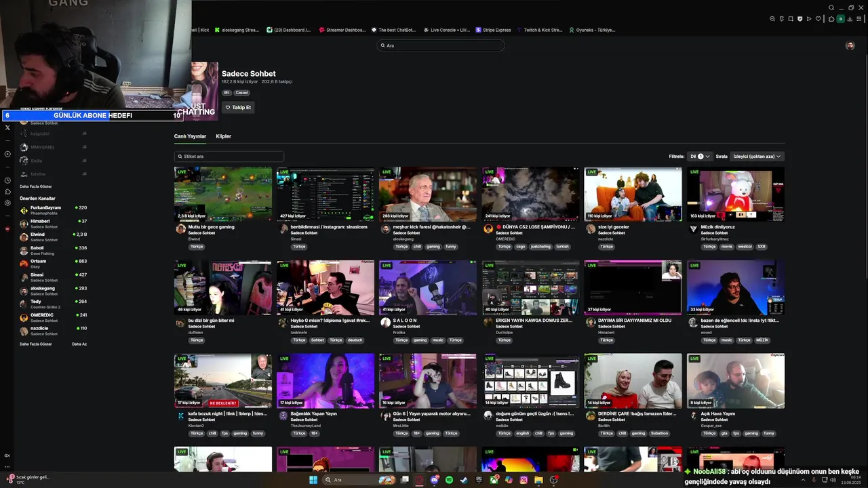The width and height of the screenshot is (868, 488).
Task: Switch to Klipler tab
Action: [x=224, y=136]
